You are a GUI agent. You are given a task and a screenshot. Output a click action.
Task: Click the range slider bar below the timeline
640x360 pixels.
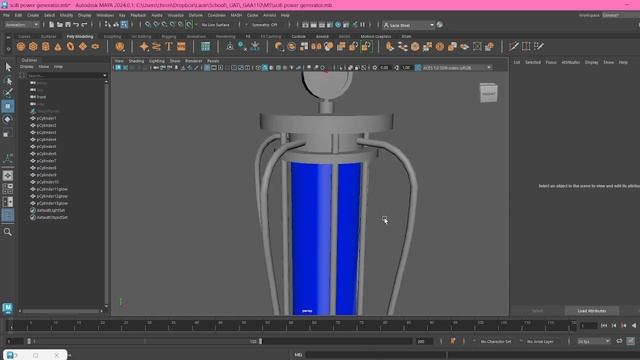tap(145, 341)
